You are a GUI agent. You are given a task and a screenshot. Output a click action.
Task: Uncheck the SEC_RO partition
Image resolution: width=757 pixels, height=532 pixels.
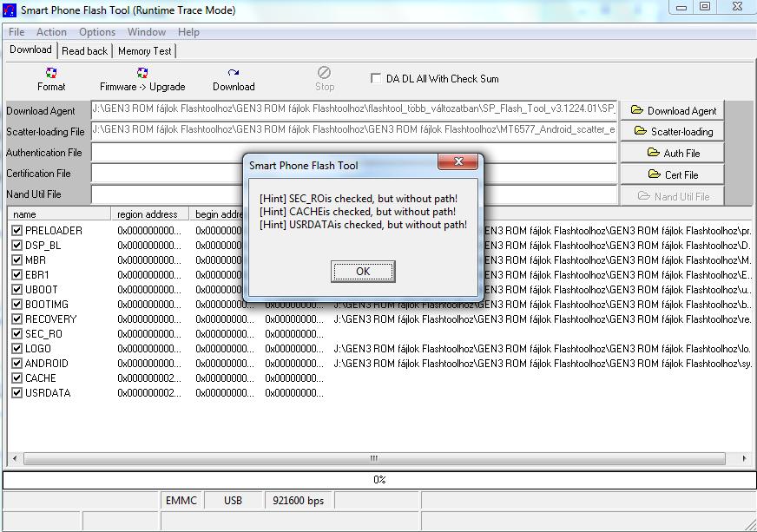16,333
